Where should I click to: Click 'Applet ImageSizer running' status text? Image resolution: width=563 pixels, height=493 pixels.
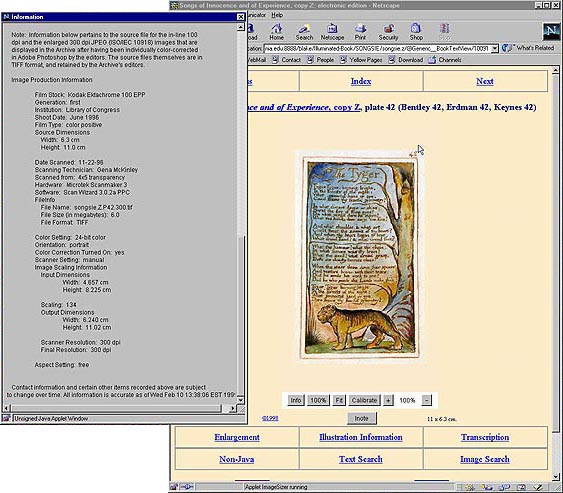(x=276, y=487)
